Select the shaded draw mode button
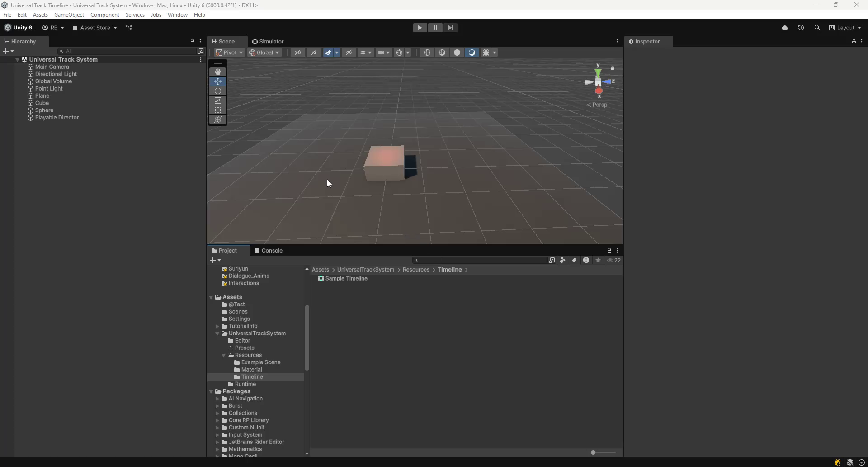Image resolution: width=868 pixels, height=467 pixels. [x=472, y=52]
